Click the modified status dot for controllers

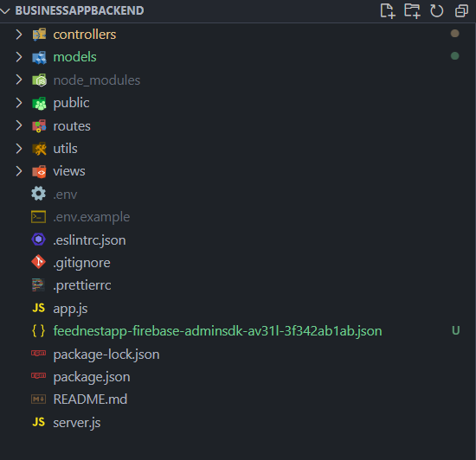coord(454,34)
